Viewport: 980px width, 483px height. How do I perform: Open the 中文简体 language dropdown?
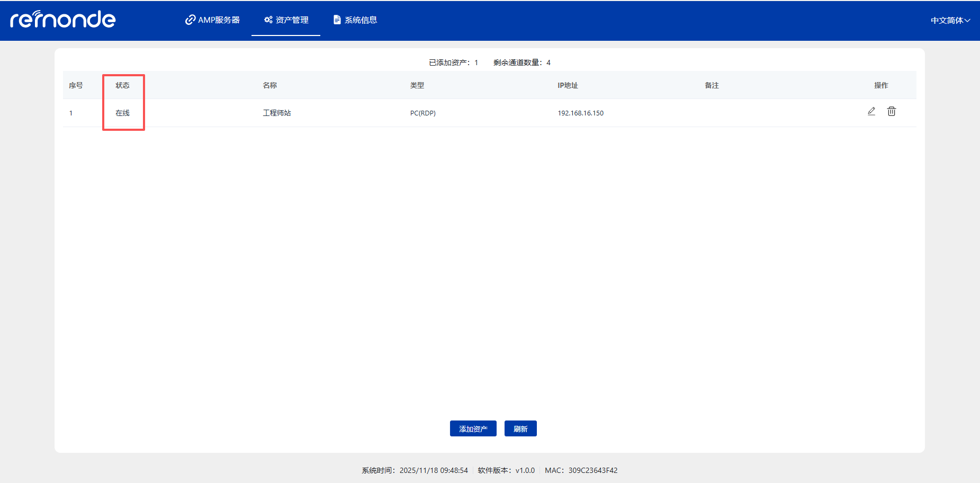947,20
